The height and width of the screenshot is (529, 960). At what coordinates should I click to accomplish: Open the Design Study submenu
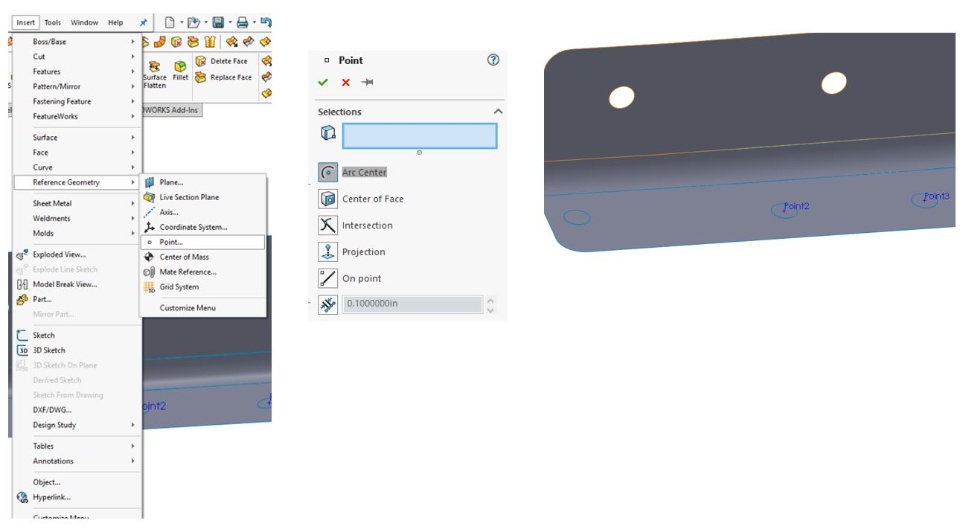pyautogui.click(x=77, y=425)
